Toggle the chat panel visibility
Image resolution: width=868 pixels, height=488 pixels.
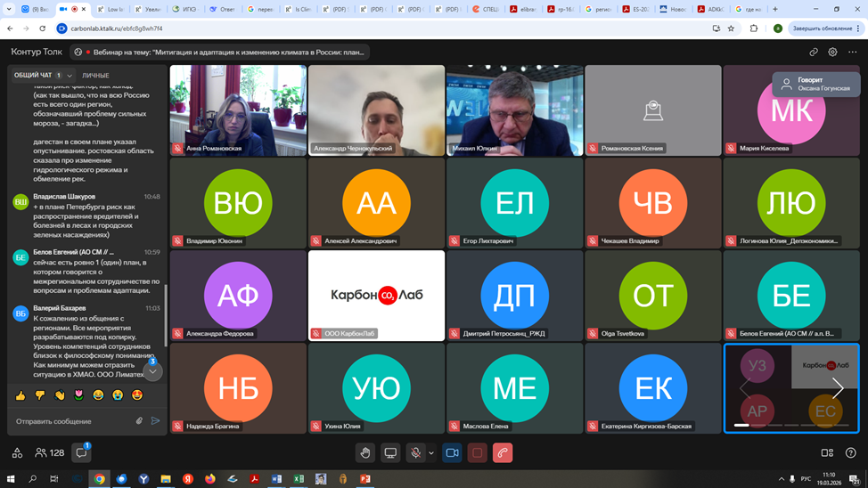pyautogui.click(x=81, y=453)
